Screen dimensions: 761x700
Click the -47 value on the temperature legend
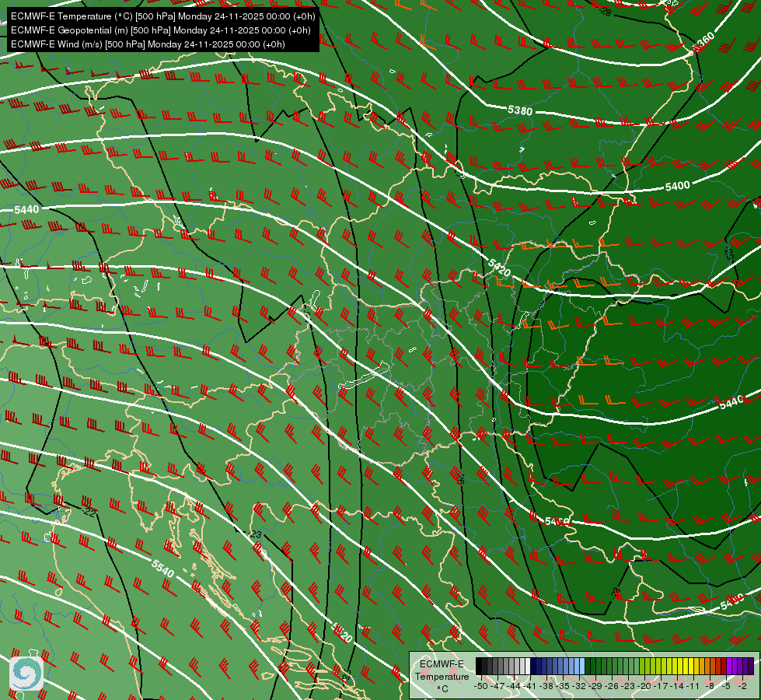497,686
